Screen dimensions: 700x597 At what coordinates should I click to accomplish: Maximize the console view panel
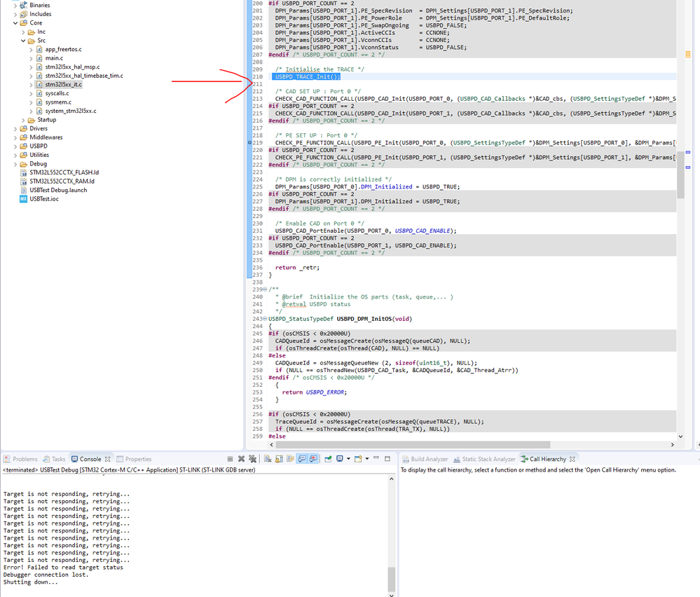(387, 458)
